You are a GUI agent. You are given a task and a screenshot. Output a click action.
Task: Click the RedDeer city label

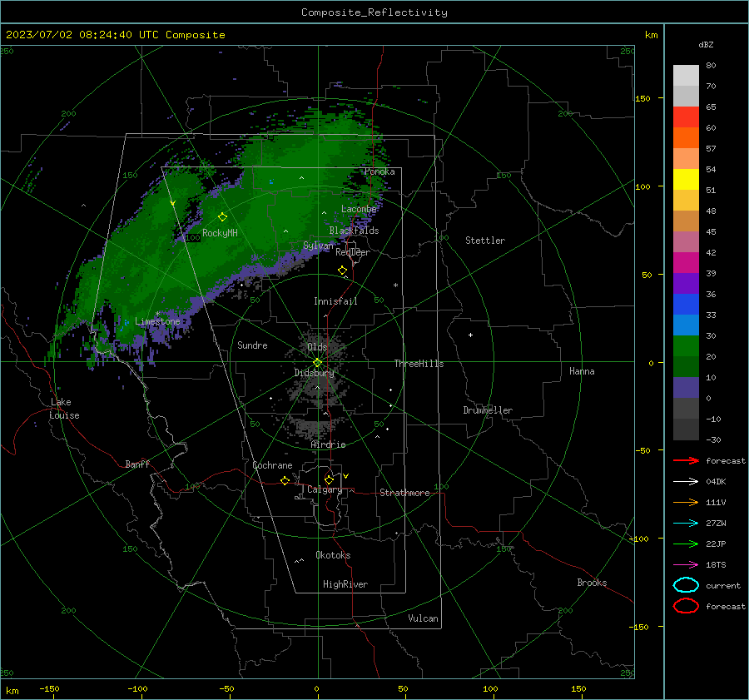point(353,252)
